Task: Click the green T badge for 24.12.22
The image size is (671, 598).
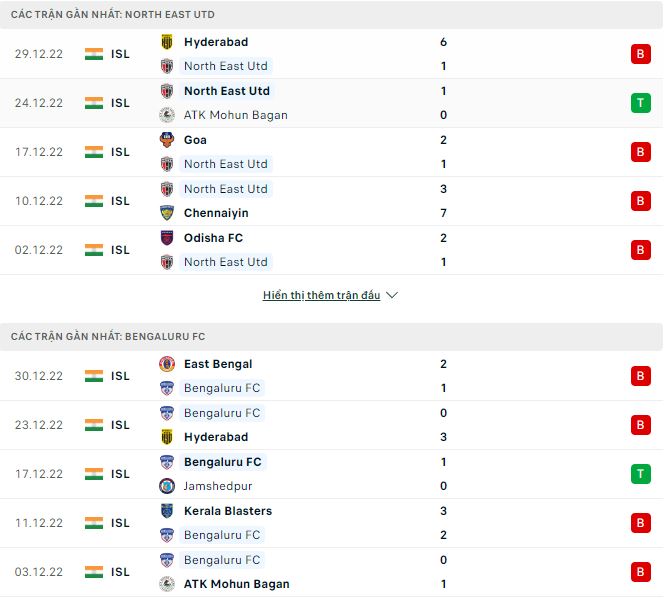Action: (x=640, y=103)
